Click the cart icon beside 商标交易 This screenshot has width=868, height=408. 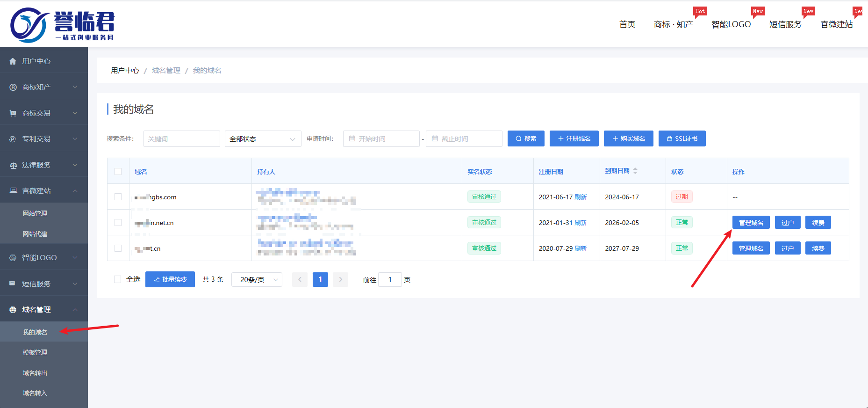tap(13, 113)
